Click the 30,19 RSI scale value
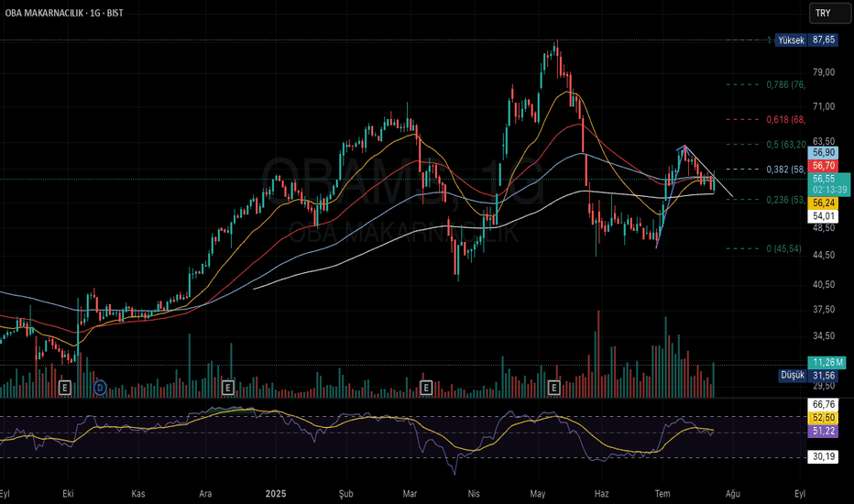 [824, 456]
